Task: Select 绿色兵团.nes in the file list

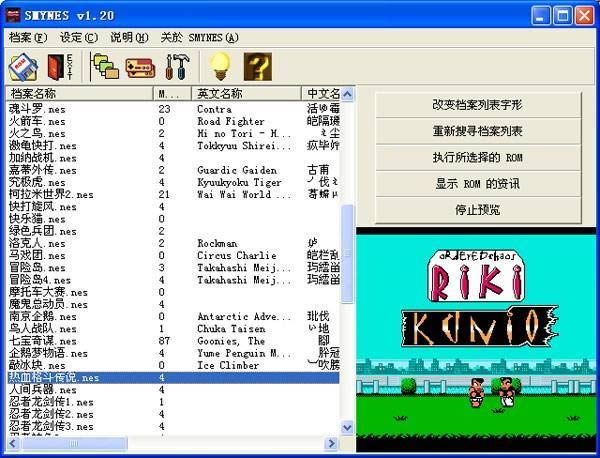Action: click(42, 231)
